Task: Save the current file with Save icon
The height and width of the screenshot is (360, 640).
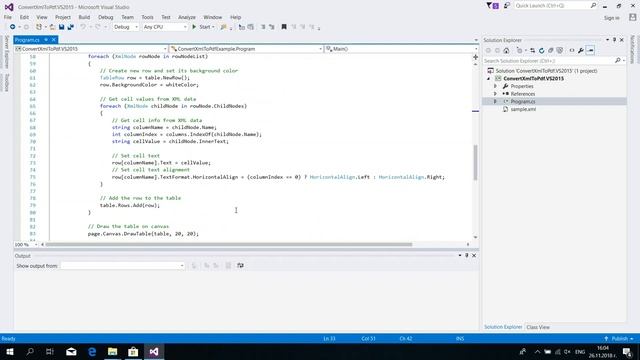Action: tap(61, 27)
